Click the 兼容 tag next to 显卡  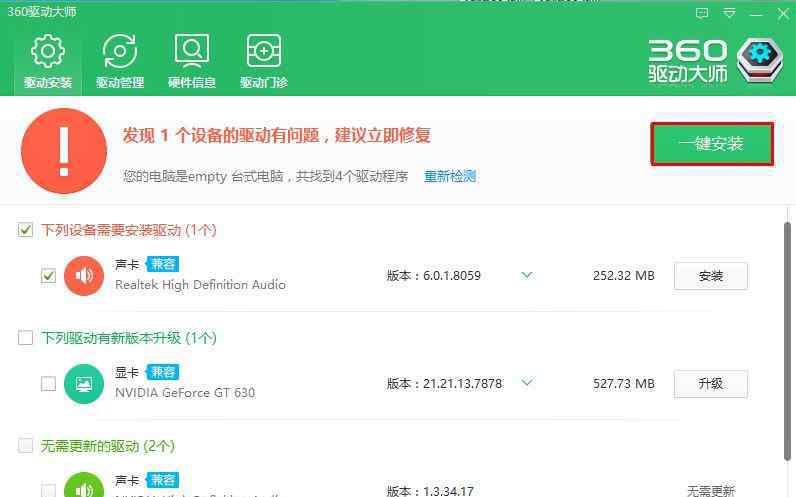point(162,372)
